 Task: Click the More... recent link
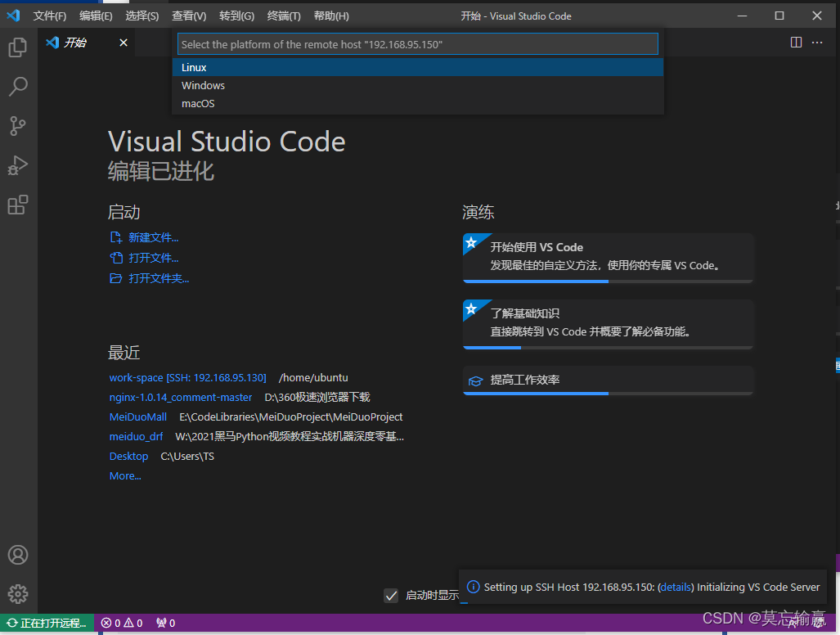pyautogui.click(x=125, y=476)
